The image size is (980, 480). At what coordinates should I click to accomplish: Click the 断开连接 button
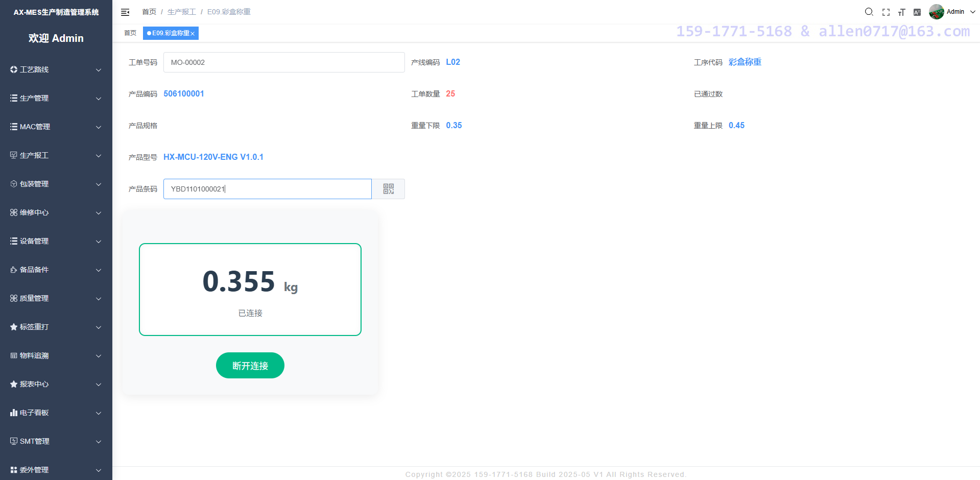(x=250, y=366)
